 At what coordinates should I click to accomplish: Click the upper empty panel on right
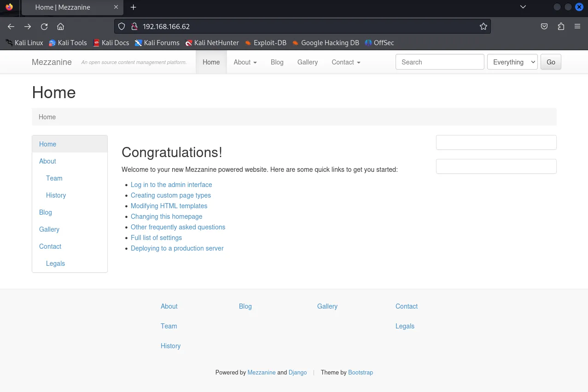click(x=496, y=142)
